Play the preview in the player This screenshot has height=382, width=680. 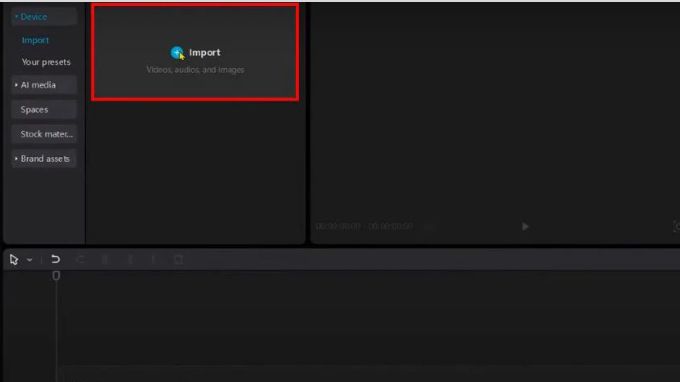click(x=525, y=226)
